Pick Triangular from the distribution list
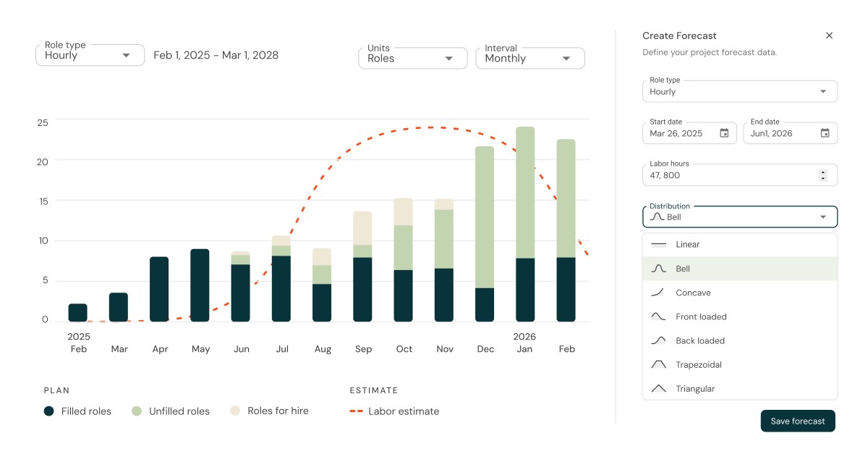The width and height of the screenshot is (868, 454). (740, 389)
